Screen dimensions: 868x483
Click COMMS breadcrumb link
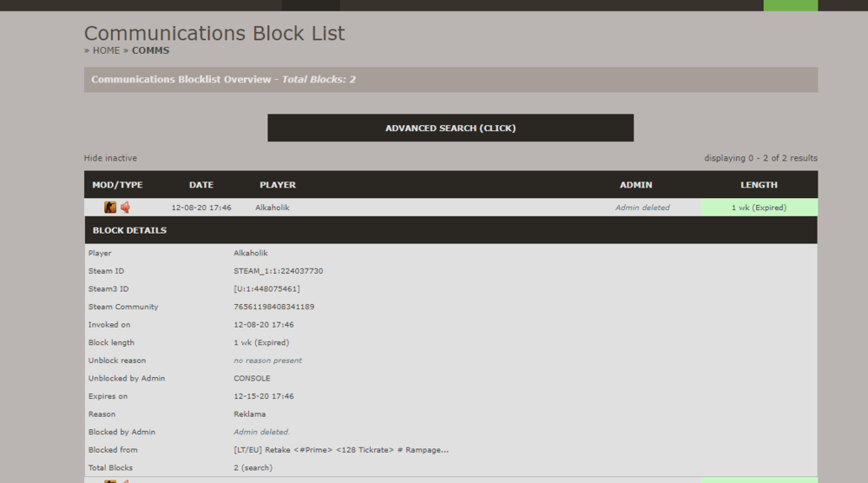tap(150, 50)
